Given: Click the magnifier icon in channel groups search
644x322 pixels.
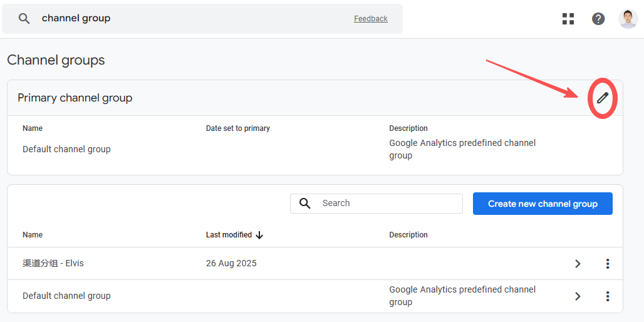Looking at the screenshot, I should tap(305, 204).
